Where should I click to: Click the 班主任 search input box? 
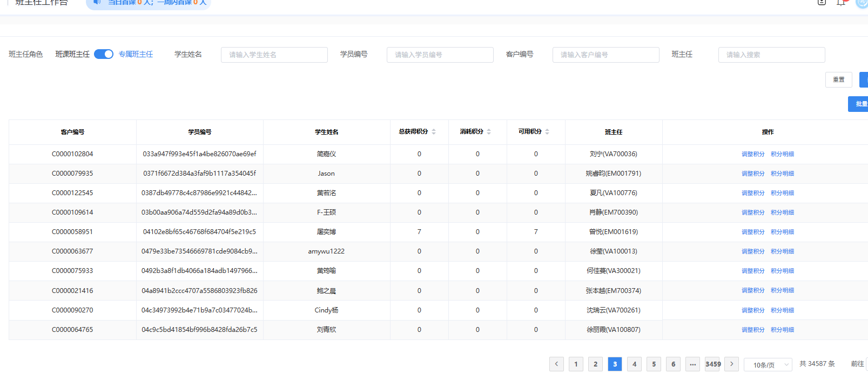coord(771,55)
